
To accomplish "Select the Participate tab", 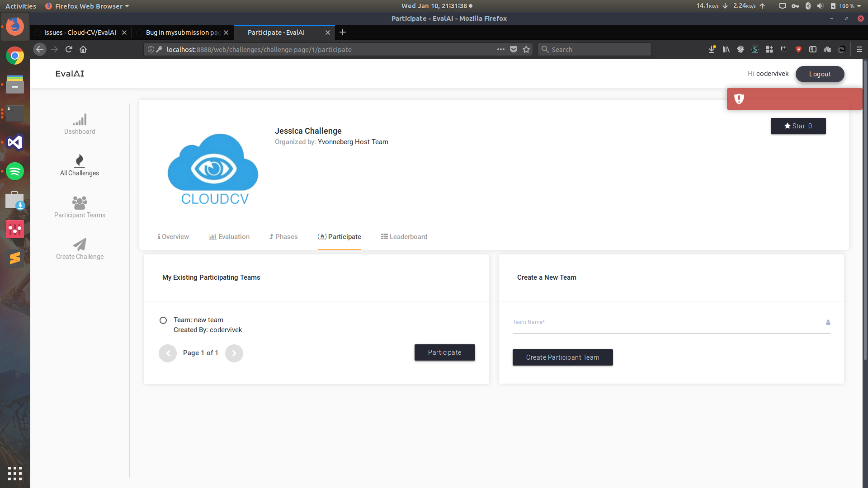I will (x=340, y=237).
